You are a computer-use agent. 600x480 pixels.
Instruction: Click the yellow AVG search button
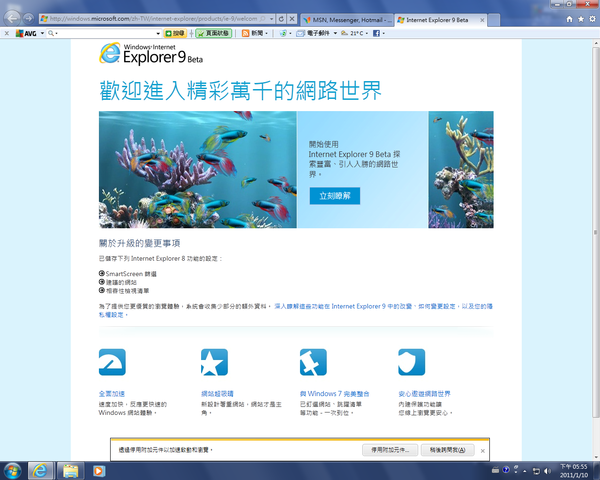point(175,33)
